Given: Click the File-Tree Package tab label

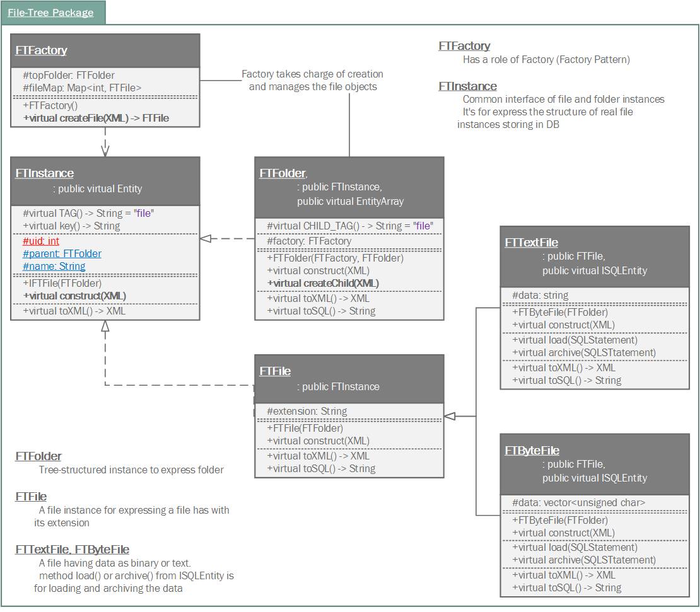Looking at the screenshot, I should 50,13.
